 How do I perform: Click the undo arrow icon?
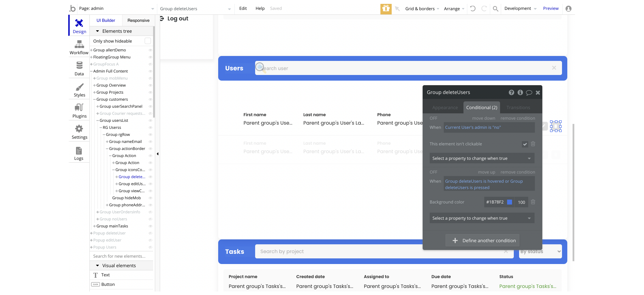[x=473, y=9]
